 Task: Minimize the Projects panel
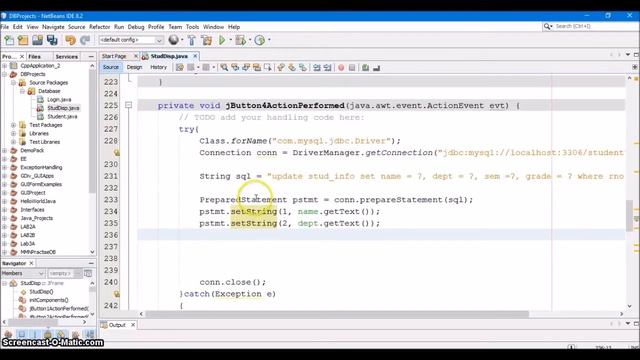91,56
